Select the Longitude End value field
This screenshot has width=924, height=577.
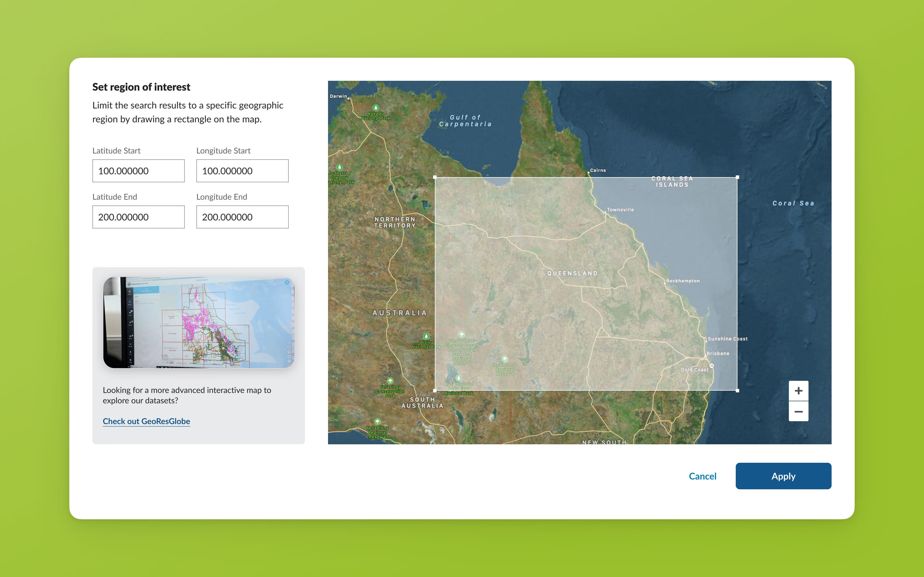coord(242,217)
